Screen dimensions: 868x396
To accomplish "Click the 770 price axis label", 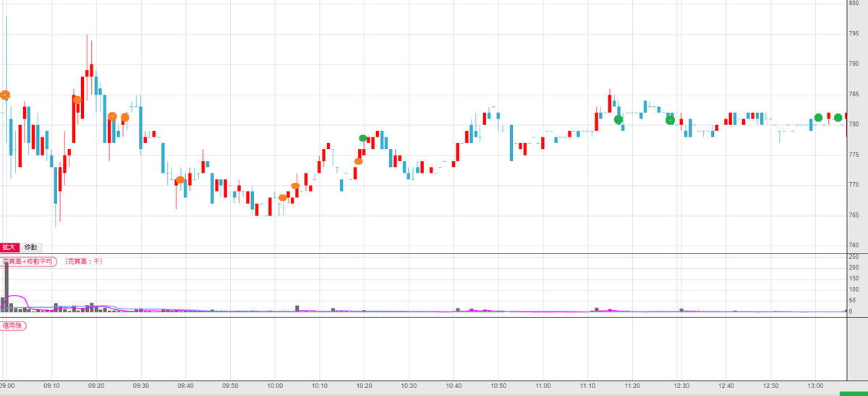I will (x=854, y=185).
